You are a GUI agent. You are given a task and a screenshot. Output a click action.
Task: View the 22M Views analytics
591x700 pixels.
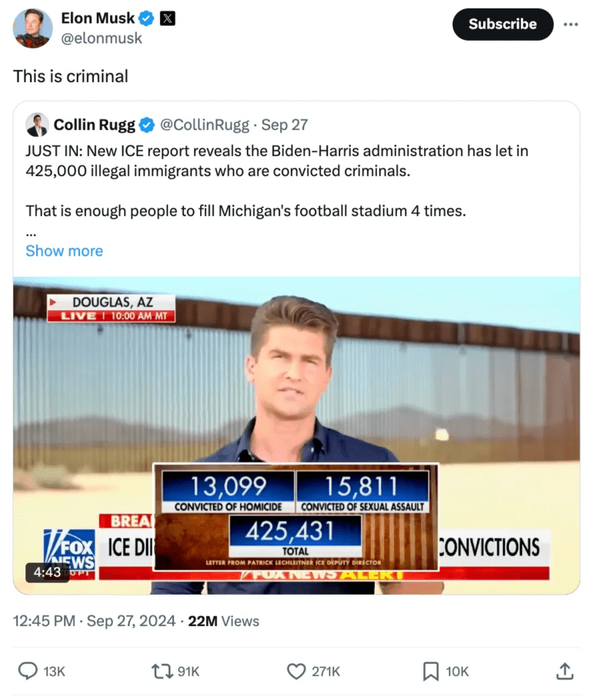click(x=223, y=621)
